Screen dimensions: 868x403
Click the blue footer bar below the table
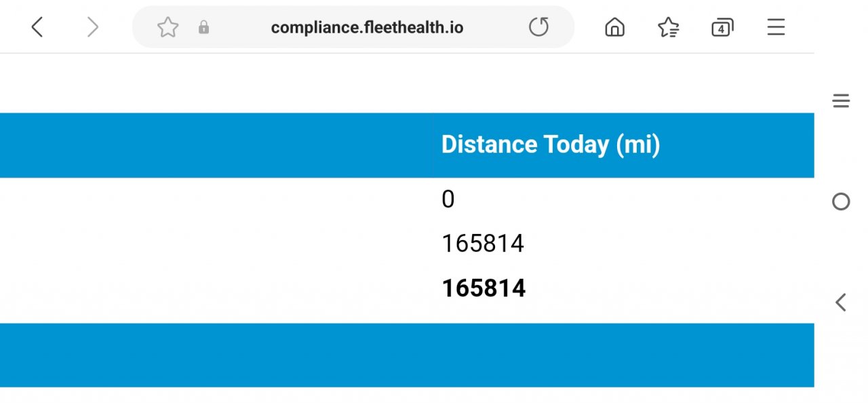pos(407,355)
